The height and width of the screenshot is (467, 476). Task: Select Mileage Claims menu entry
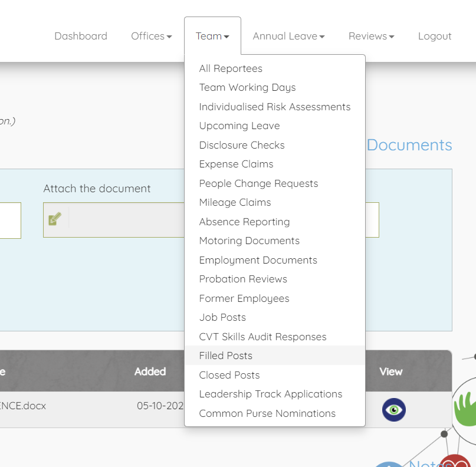235,202
